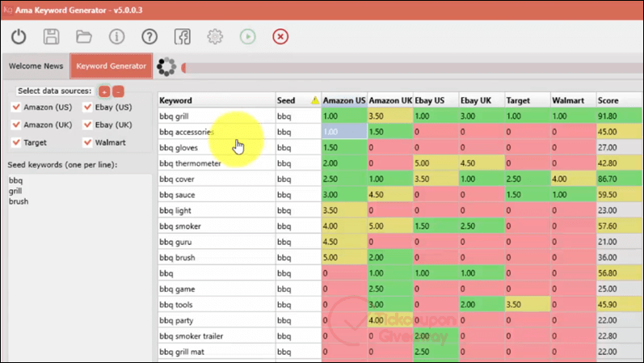Deselect all sources with the minus button
The image size is (644, 363).
(118, 91)
